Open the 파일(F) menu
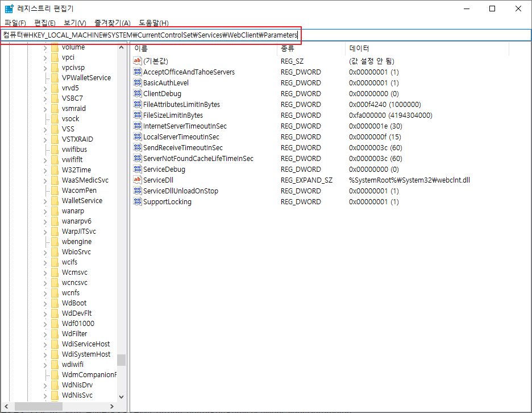The image size is (532, 413). (x=15, y=23)
